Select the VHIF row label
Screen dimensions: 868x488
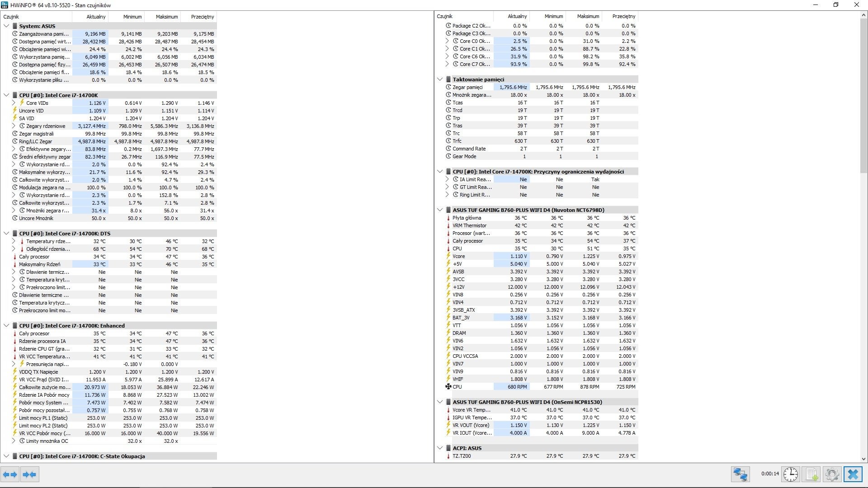(458, 379)
